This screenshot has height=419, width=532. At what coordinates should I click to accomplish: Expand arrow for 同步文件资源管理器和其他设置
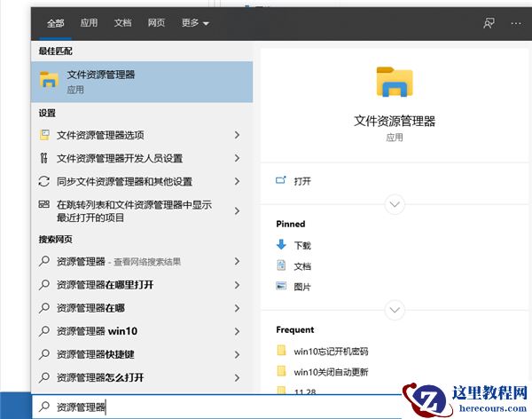[237, 181]
